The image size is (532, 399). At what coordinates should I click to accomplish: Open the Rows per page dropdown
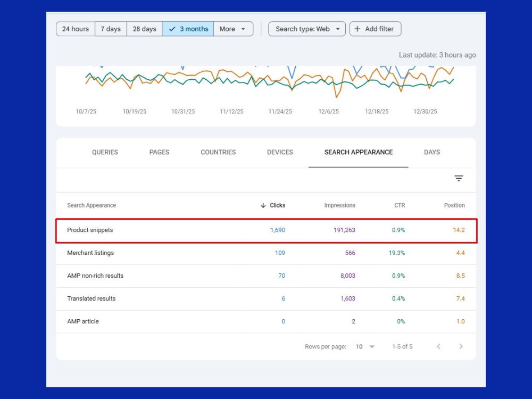[x=365, y=347]
